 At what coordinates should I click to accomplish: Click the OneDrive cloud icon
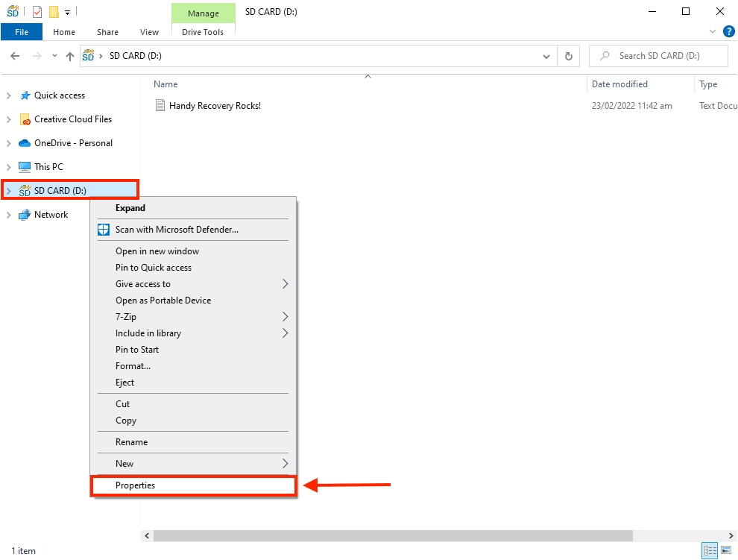pyautogui.click(x=25, y=143)
